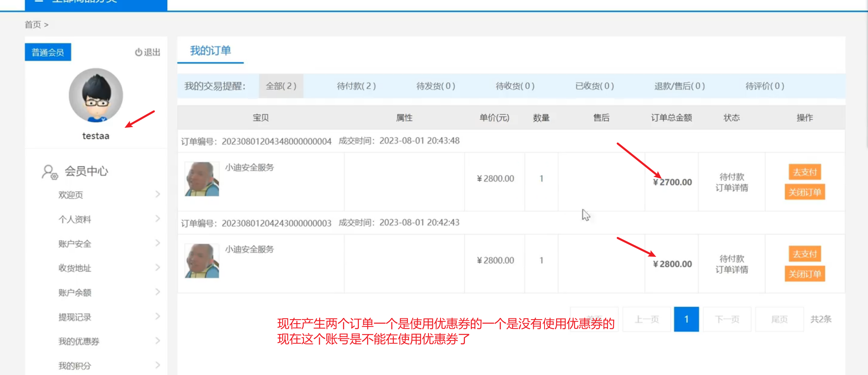Viewport: 868px width, 375px height.
Task: Click the logout power icon 退出
Action: (139, 52)
